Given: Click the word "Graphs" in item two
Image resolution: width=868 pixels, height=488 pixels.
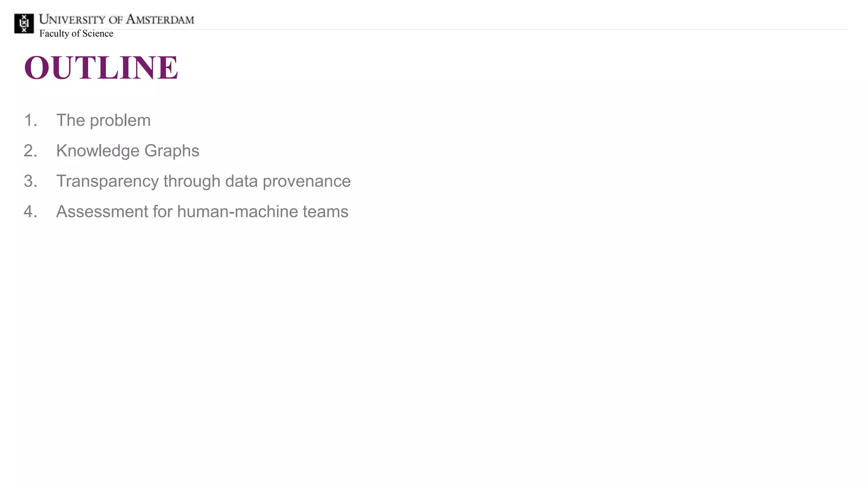Looking at the screenshot, I should coord(172,151).
